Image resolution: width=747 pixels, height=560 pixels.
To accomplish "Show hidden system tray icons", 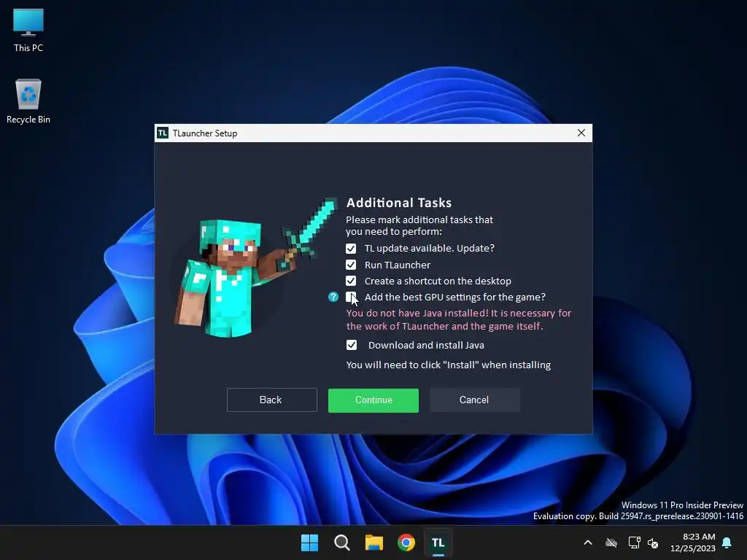I will [x=588, y=542].
